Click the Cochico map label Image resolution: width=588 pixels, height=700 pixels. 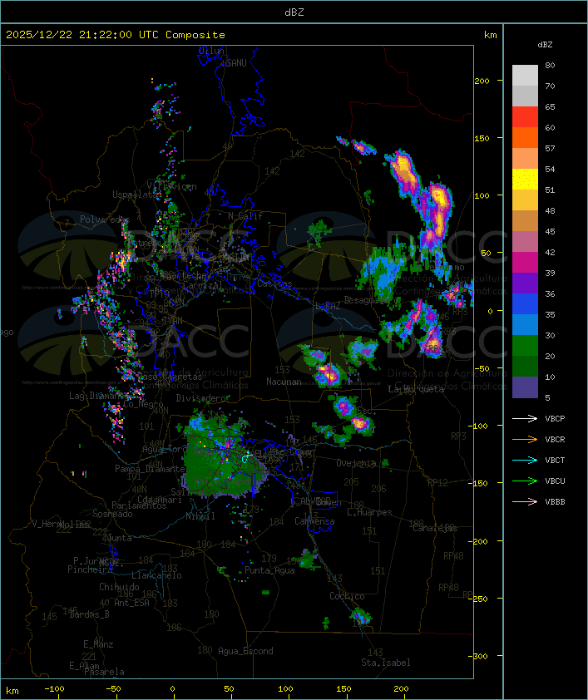(x=347, y=596)
